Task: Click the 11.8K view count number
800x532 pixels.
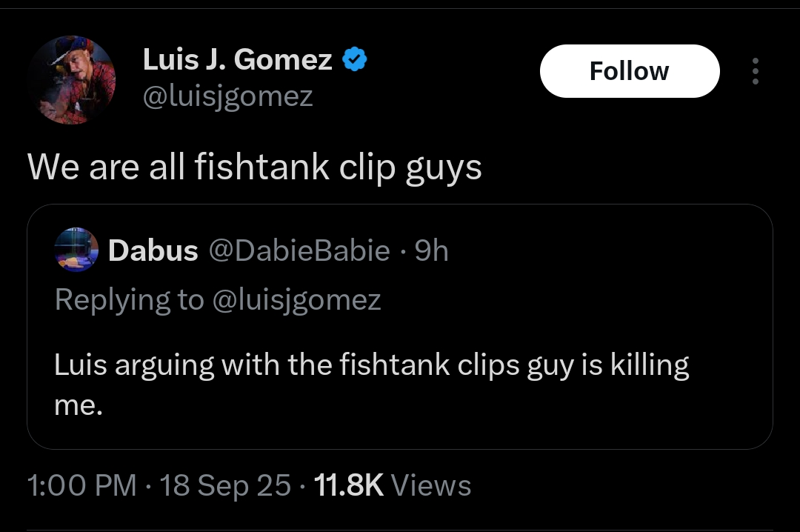Action: point(349,485)
